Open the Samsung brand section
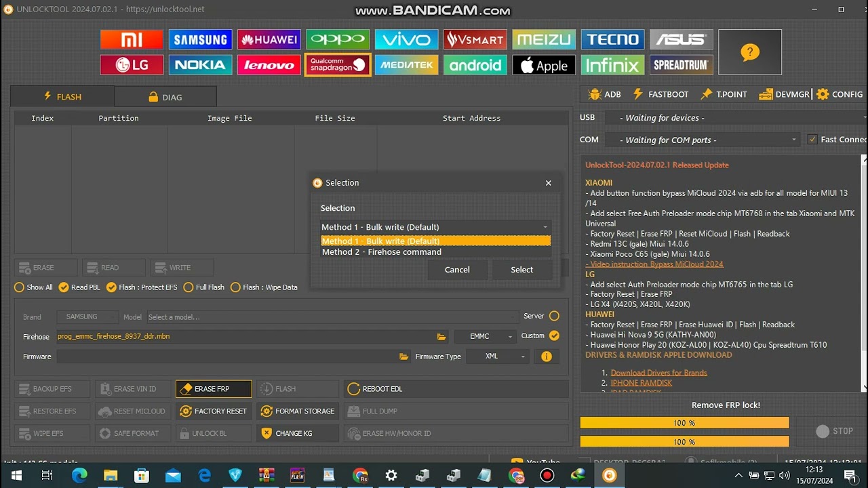This screenshot has width=868, height=488. click(200, 39)
